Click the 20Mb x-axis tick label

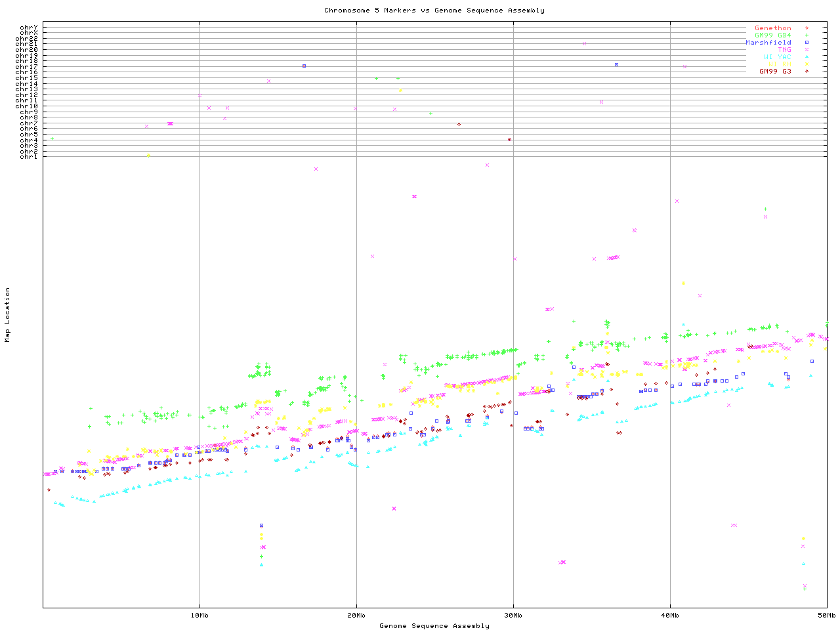click(x=356, y=615)
